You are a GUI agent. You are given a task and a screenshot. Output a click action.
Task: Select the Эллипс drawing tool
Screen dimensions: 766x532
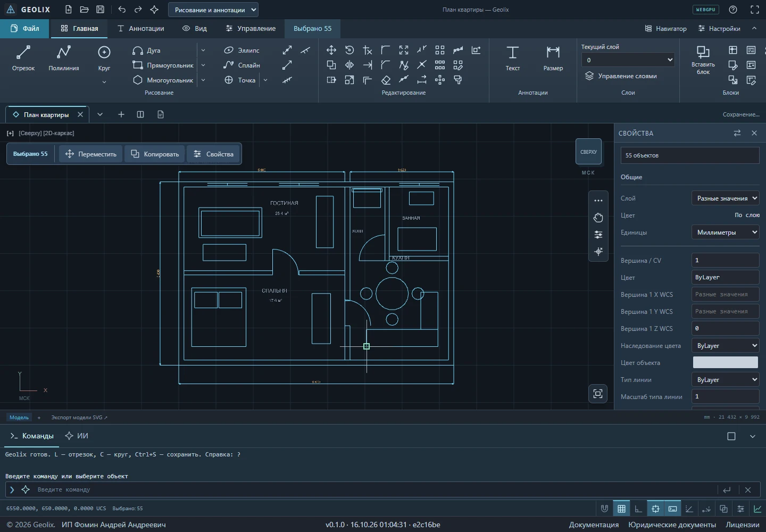point(242,51)
